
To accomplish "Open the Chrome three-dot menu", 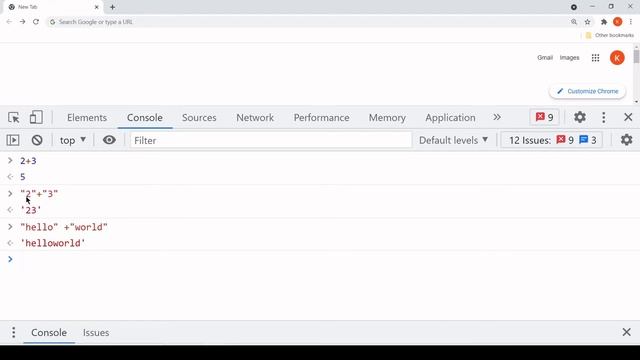I will pos(631,22).
